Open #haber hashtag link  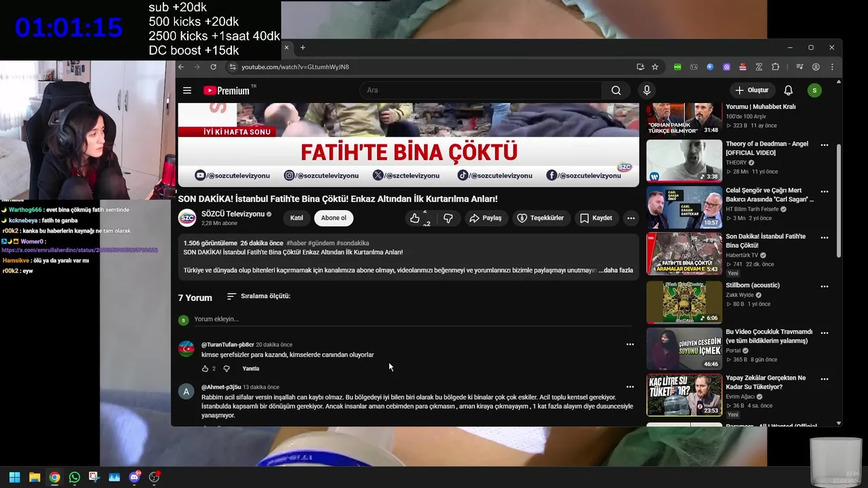tap(296, 243)
